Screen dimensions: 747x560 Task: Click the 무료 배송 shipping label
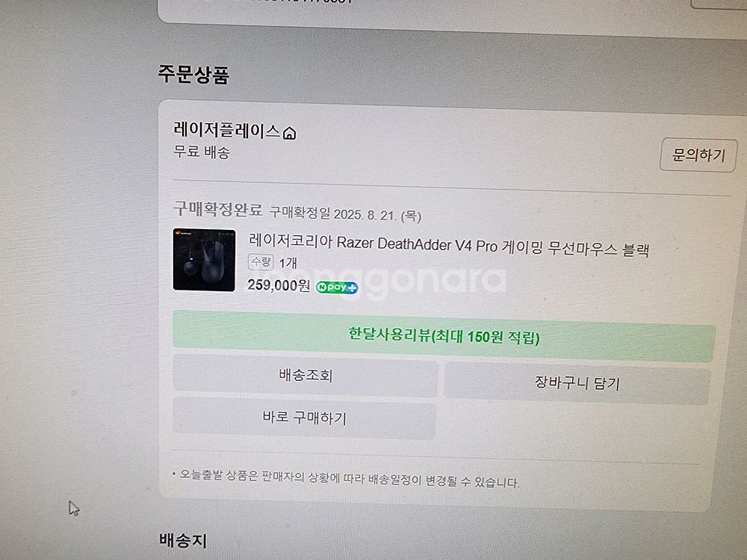point(202,152)
